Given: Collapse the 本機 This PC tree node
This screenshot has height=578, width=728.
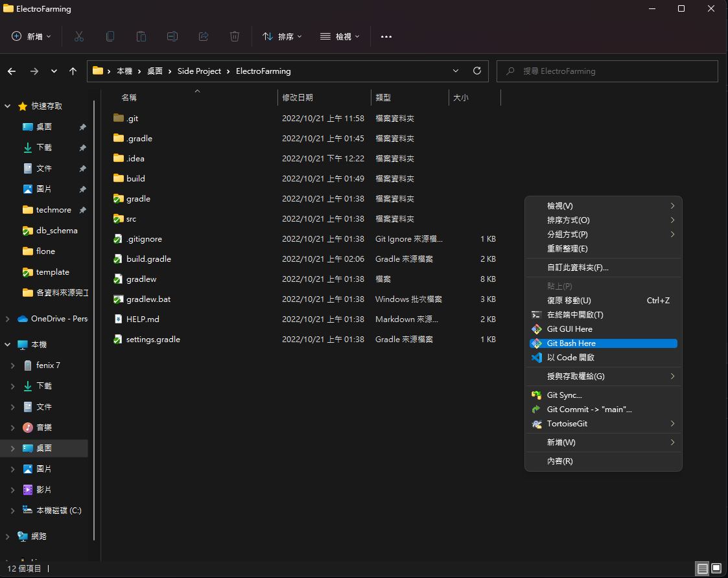Looking at the screenshot, I should [7, 345].
